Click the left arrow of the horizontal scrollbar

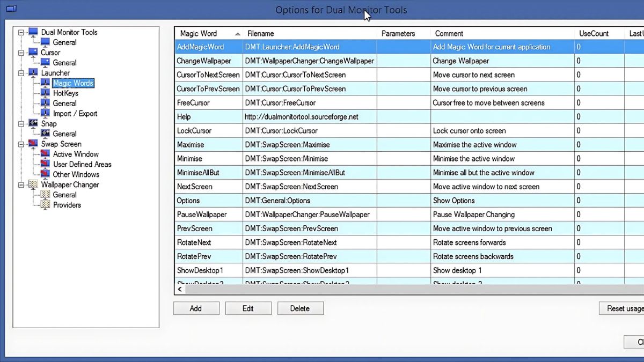tap(180, 289)
